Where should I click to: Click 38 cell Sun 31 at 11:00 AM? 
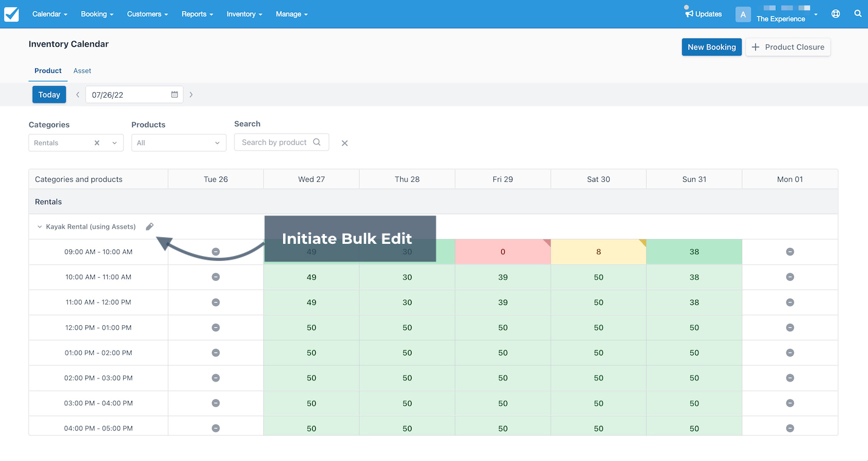point(695,302)
